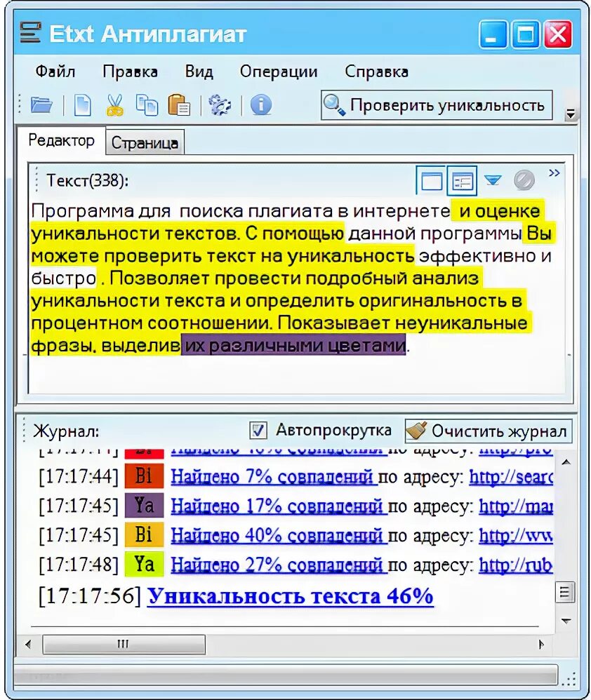Open the Справка menu
This screenshot has height=700, width=591.
coord(377,72)
